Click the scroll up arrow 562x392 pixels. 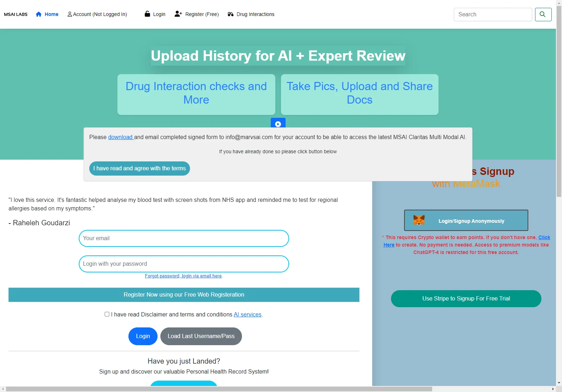[x=559, y=3]
